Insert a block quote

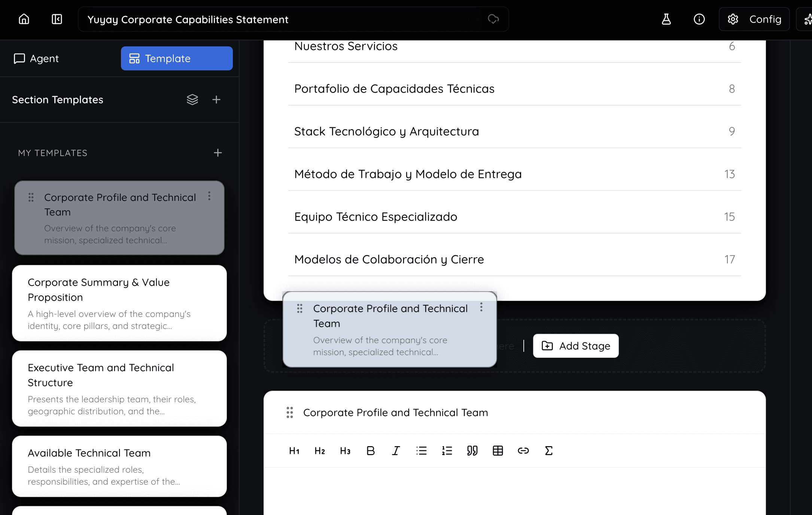(x=472, y=451)
